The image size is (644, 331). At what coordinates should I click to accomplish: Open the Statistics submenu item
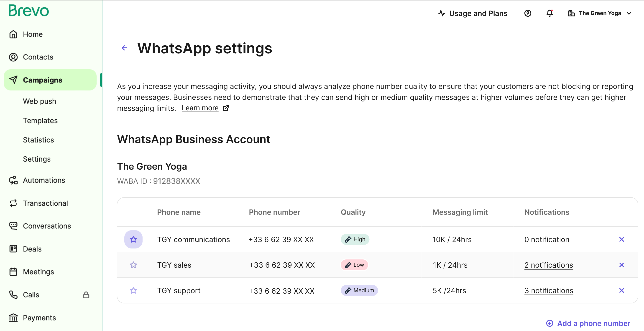click(38, 140)
